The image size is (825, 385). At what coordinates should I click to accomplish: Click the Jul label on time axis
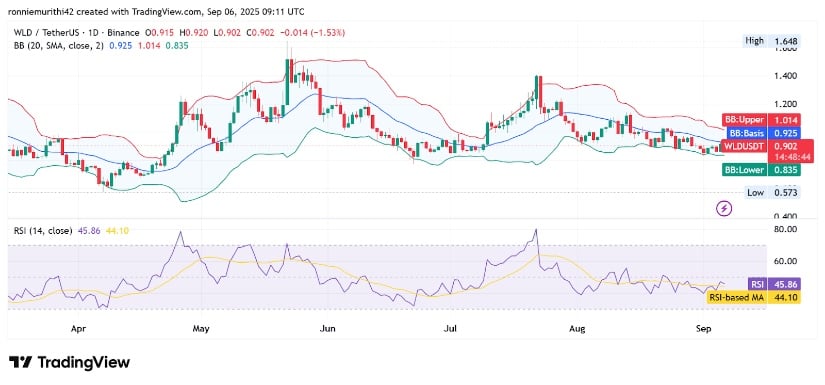(449, 329)
